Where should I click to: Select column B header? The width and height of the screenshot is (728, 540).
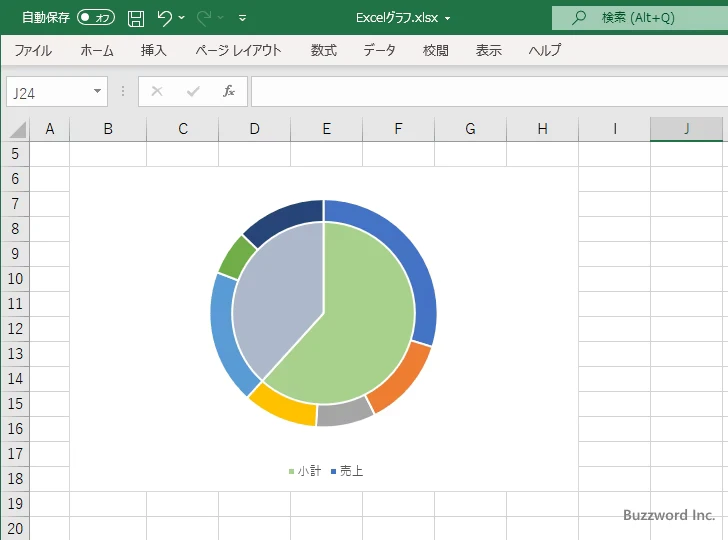108,129
